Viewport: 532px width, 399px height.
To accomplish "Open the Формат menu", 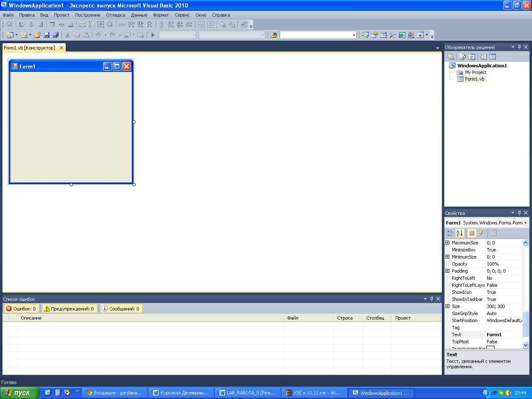I will click(x=161, y=15).
